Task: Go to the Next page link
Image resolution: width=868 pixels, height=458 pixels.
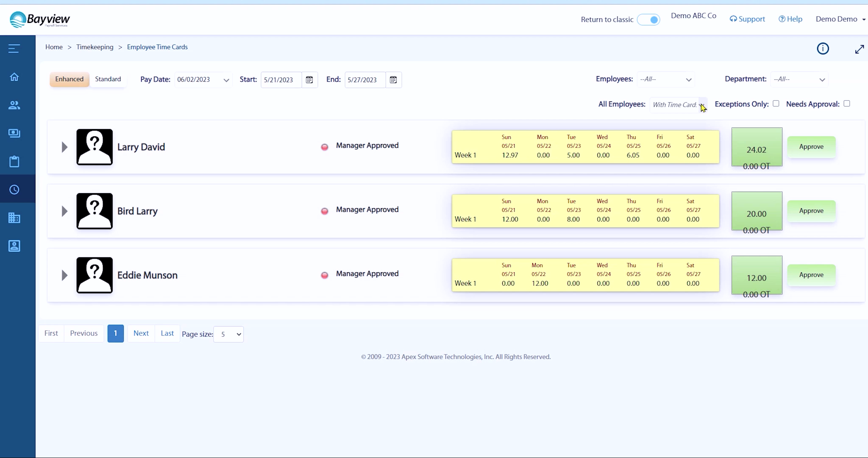Action: coord(141,333)
